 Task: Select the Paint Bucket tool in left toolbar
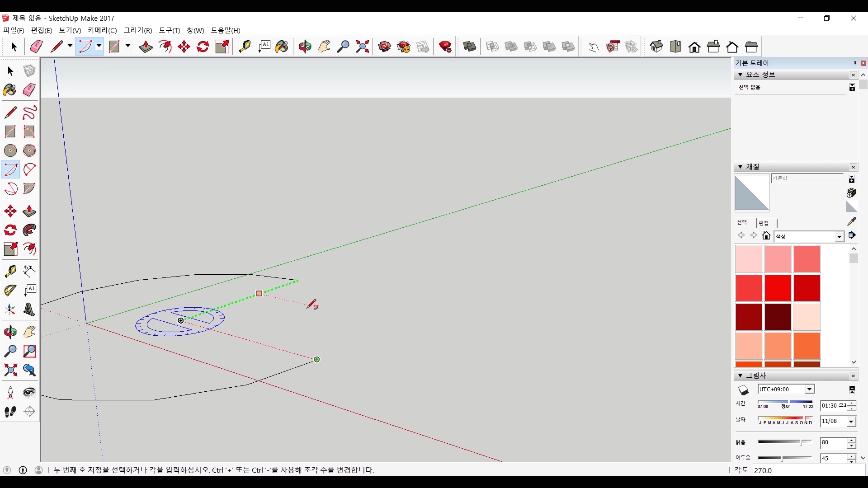point(10,90)
